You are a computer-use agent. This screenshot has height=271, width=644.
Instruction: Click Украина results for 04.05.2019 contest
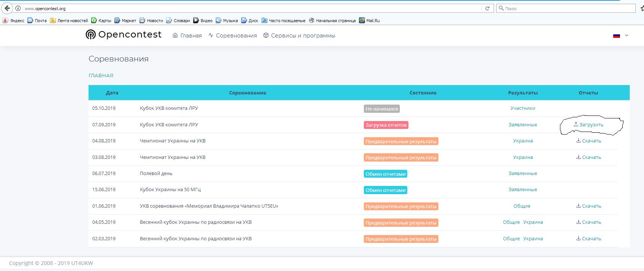click(533, 222)
